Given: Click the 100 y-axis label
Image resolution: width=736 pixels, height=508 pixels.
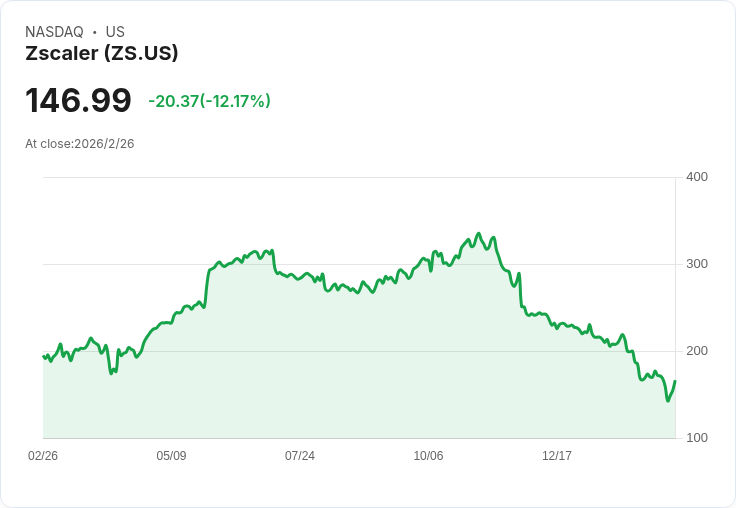Looking at the screenshot, I should (697, 438).
